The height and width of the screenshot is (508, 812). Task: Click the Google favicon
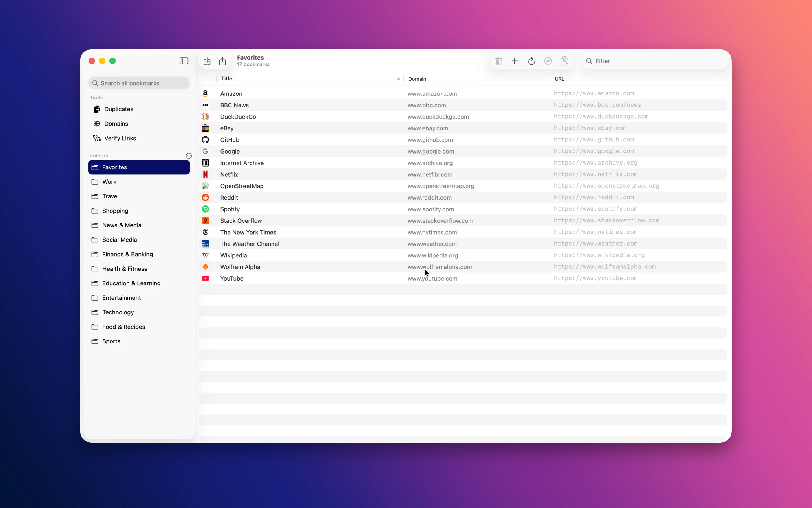205,151
